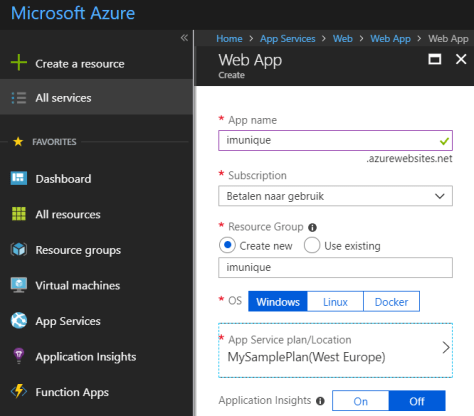474x416 pixels.
Task: Expand the Subscription dropdown
Action: click(335, 196)
